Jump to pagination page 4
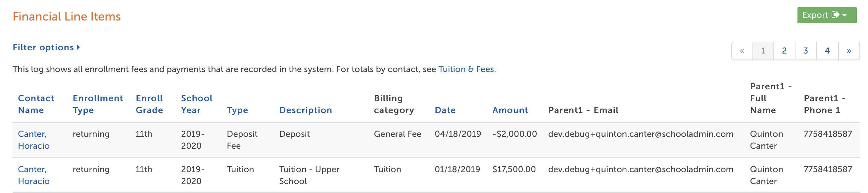The width and height of the screenshot is (868, 193). point(827,51)
